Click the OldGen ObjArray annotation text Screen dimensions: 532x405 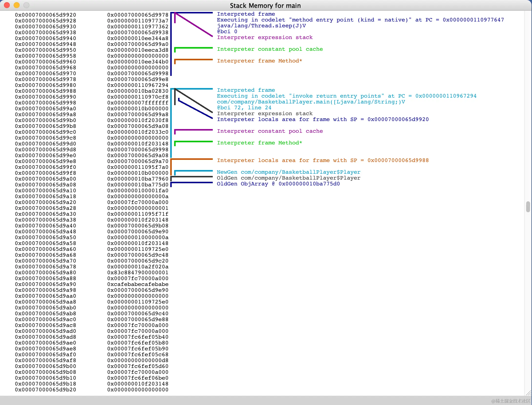pyautogui.click(x=278, y=184)
